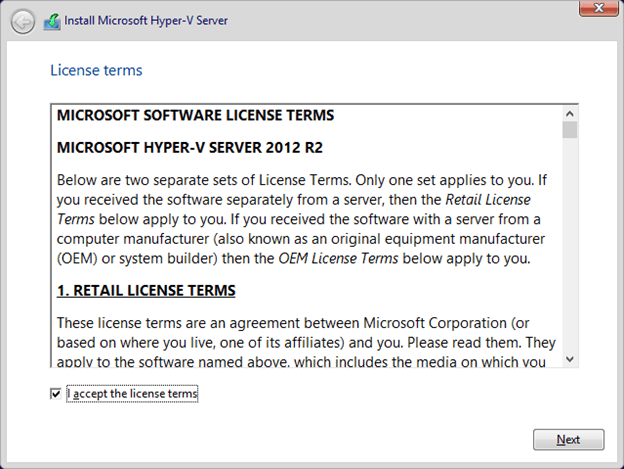Click the scrollbar track below the thumb
624x469 pixels.
click(x=570, y=250)
